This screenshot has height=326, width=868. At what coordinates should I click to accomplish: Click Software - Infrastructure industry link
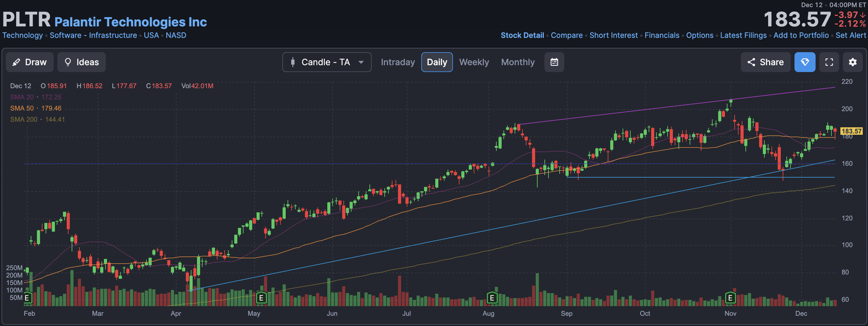[x=93, y=35]
